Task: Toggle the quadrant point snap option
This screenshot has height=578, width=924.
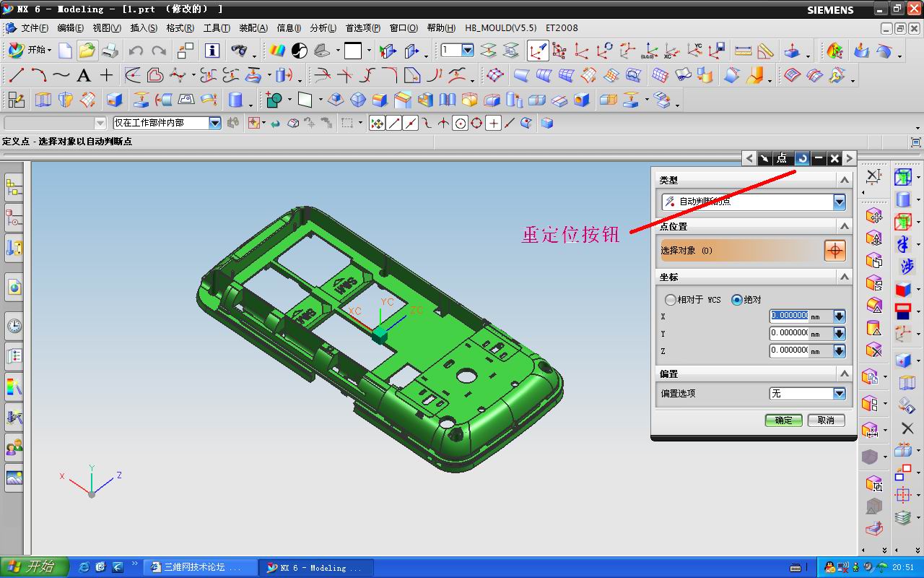Action: click(477, 124)
